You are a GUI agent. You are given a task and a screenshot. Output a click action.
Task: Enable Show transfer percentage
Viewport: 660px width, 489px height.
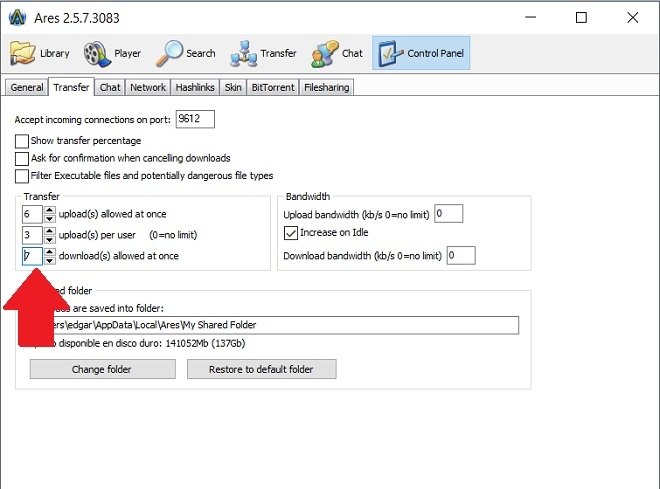[x=22, y=141]
